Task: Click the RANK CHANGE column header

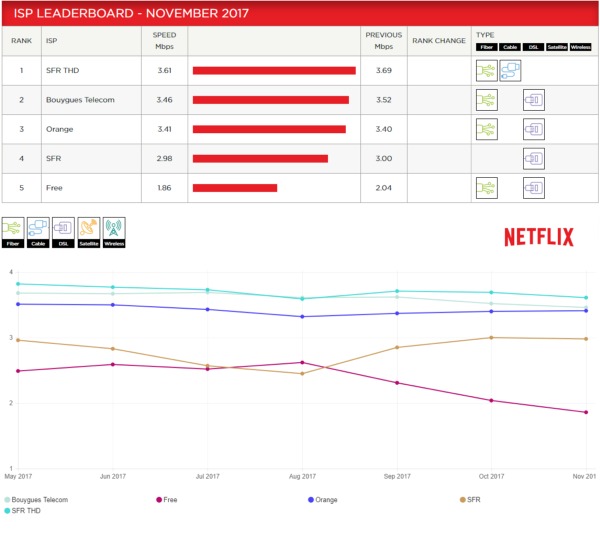Action: tap(439, 41)
